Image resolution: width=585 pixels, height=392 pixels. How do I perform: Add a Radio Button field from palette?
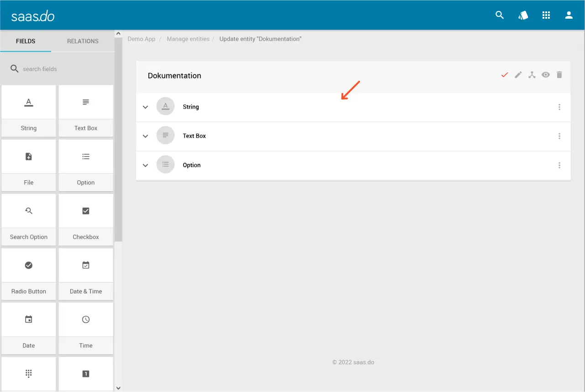point(29,272)
